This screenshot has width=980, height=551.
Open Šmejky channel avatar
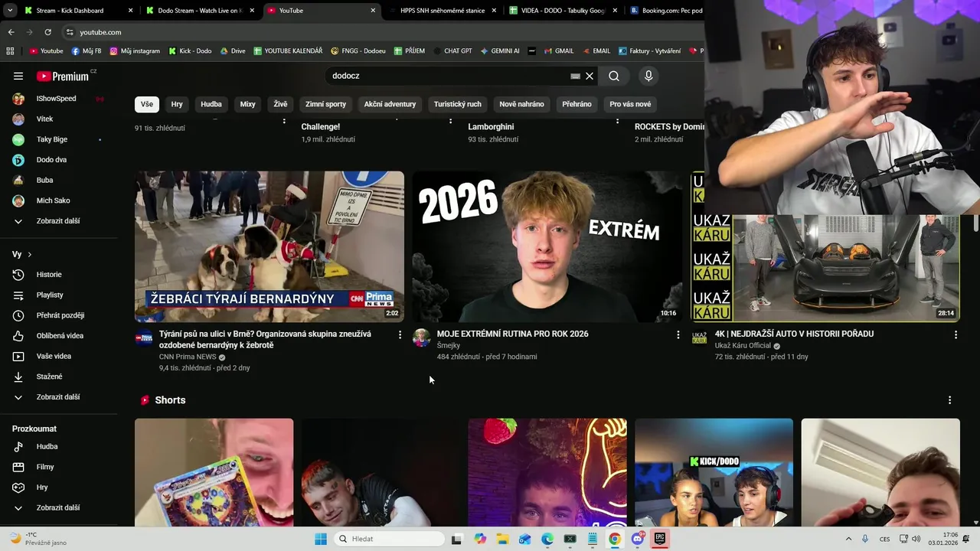[422, 337]
